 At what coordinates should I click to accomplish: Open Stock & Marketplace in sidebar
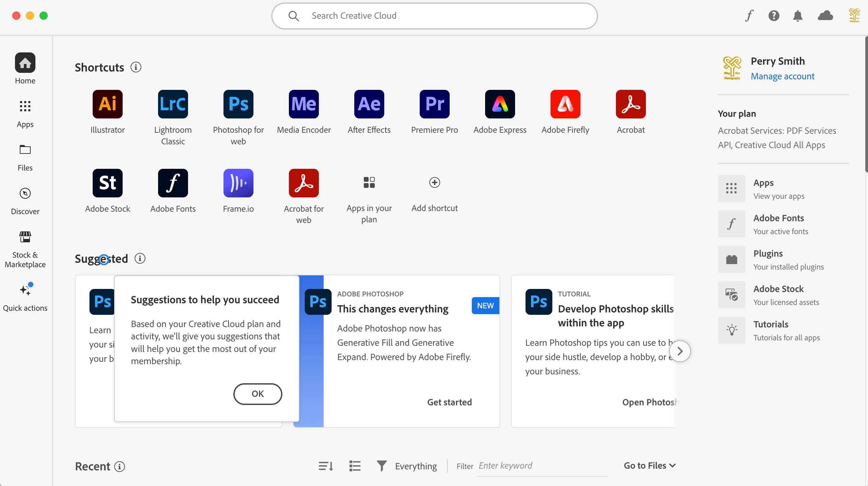point(25,249)
